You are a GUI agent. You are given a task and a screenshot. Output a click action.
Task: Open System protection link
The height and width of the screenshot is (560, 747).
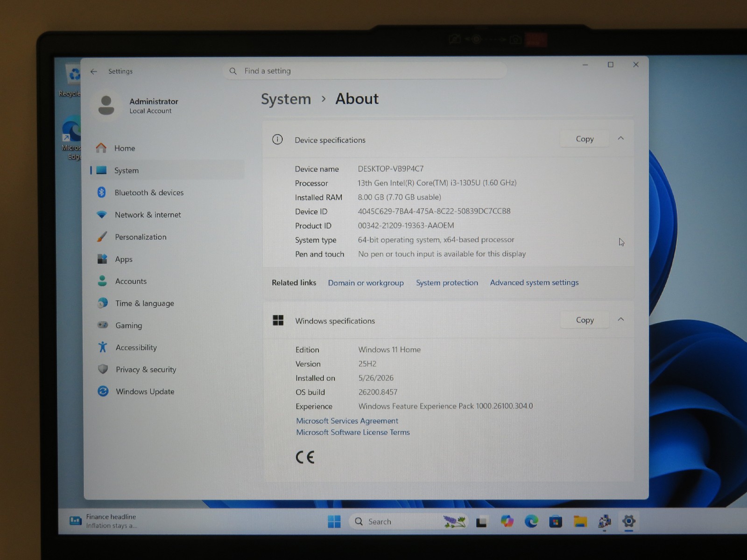tap(447, 282)
